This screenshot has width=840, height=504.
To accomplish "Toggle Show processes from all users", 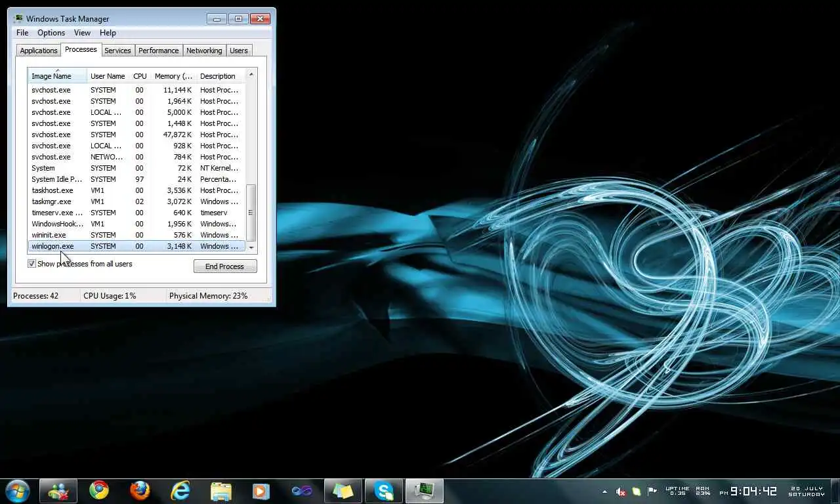I will point(31,264).
